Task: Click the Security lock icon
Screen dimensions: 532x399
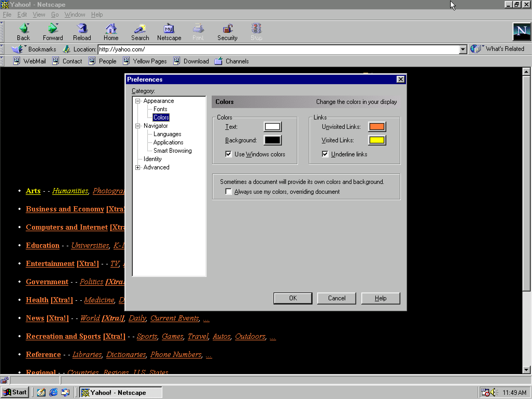Action: point(228,32)
